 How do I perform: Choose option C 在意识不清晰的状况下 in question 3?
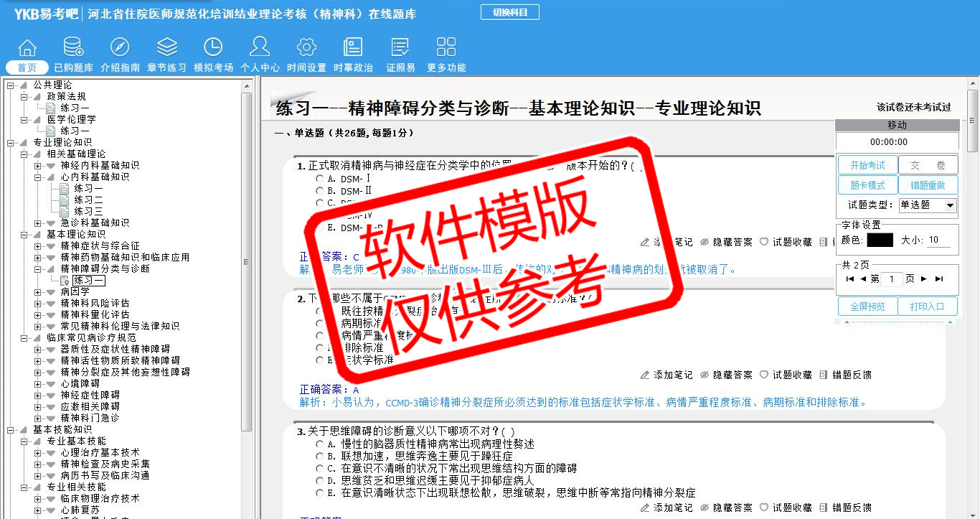(x=320, y=469)
